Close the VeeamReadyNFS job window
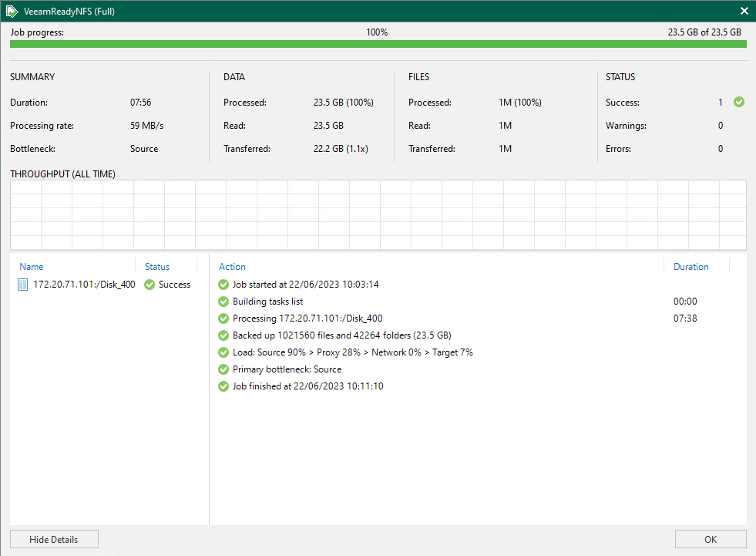The height and width of the screenshot is (556, 756). (x=744, y=11)
